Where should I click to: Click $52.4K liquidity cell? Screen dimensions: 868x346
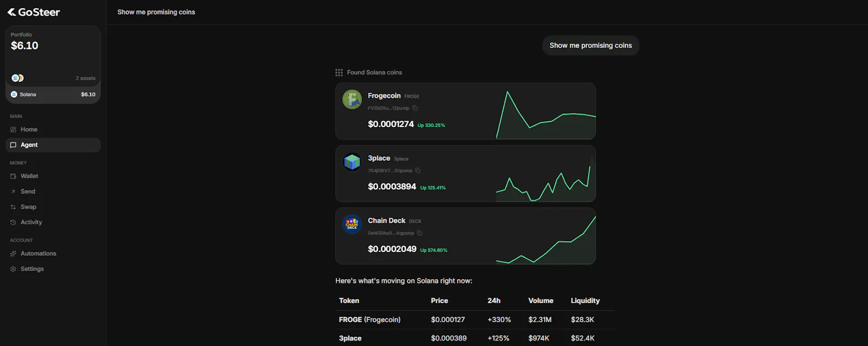[x=583, y=338]
